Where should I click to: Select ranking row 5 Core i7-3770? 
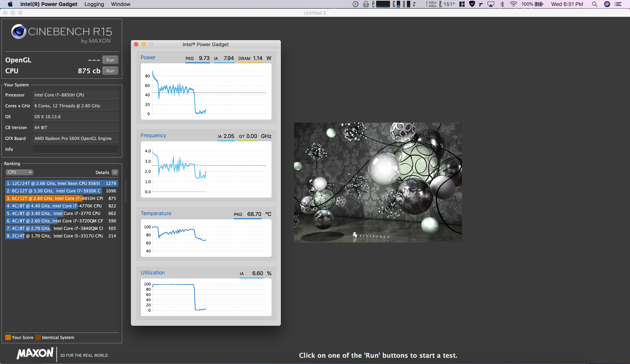pos(61,213)
